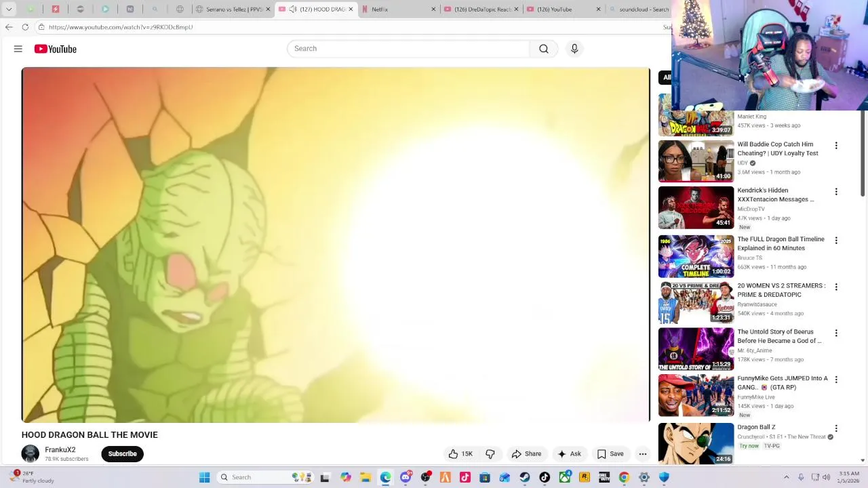This screenshot has width=868, height=488.
Task: Like the video with 15K thumbs-up
Action: (460, 454)
